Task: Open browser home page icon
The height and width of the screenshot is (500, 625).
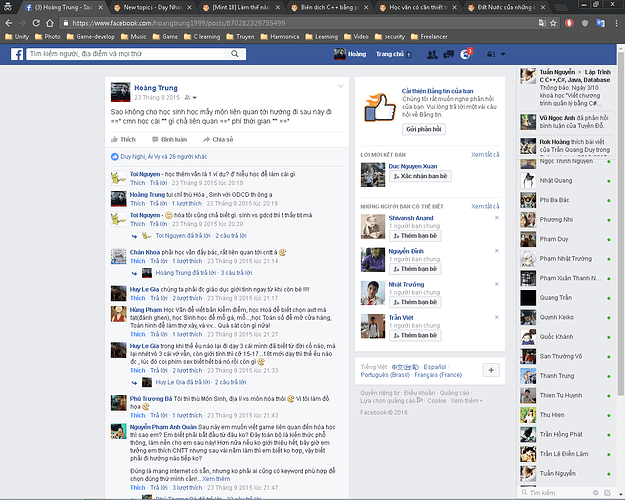Action: point(50,23)
